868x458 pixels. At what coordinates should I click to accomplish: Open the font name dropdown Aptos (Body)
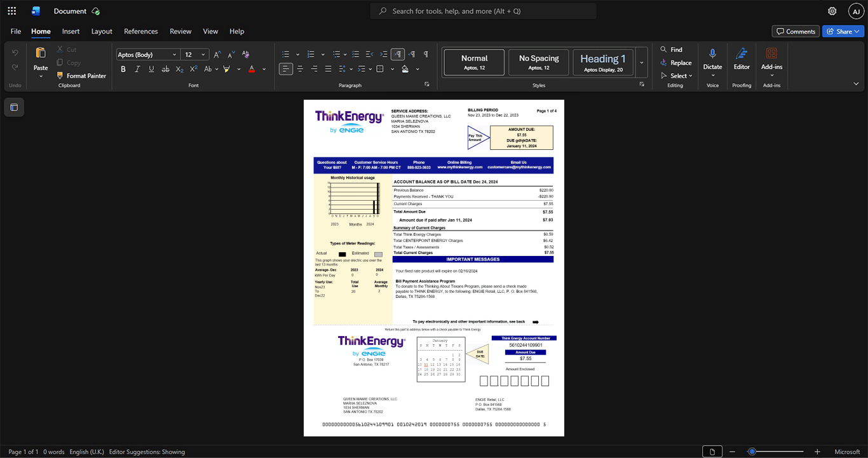pyautogui.click(x=147, y=55)
